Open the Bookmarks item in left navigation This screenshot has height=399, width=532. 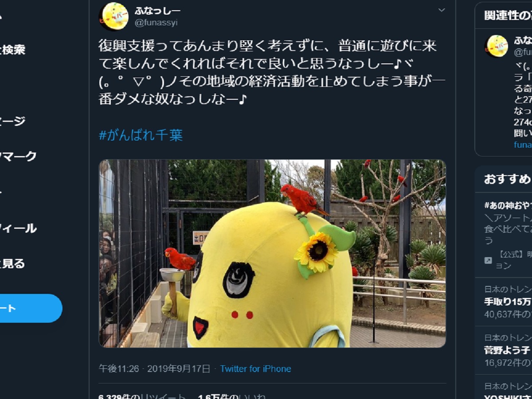(x=18, y=156)
